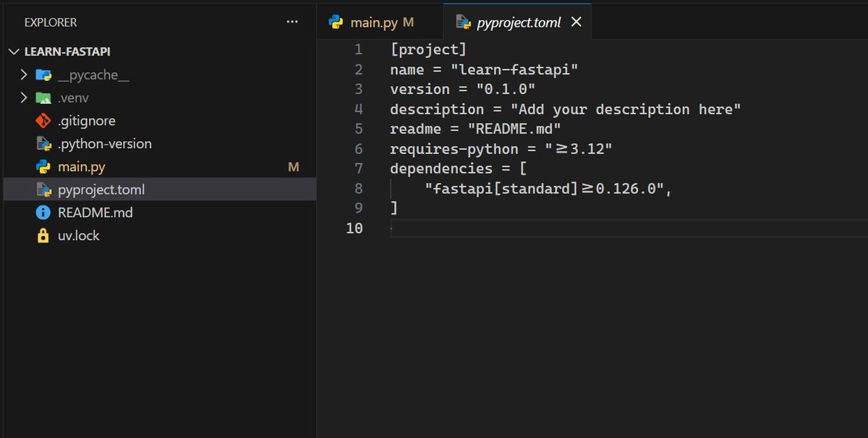
Task: Click the readme = "README.md" line
Action: pos(475,129)
